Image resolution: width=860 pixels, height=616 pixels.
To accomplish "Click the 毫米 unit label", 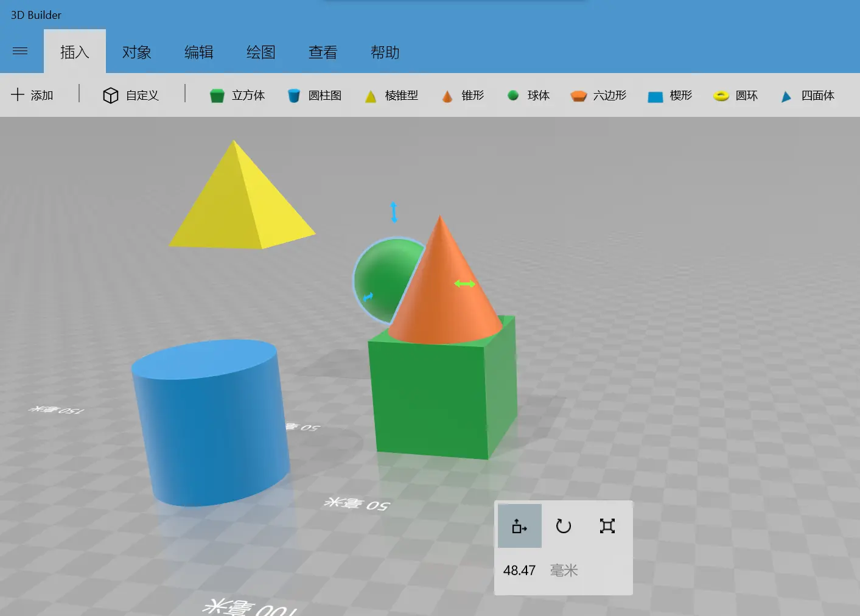I will [x=564, y=570].
